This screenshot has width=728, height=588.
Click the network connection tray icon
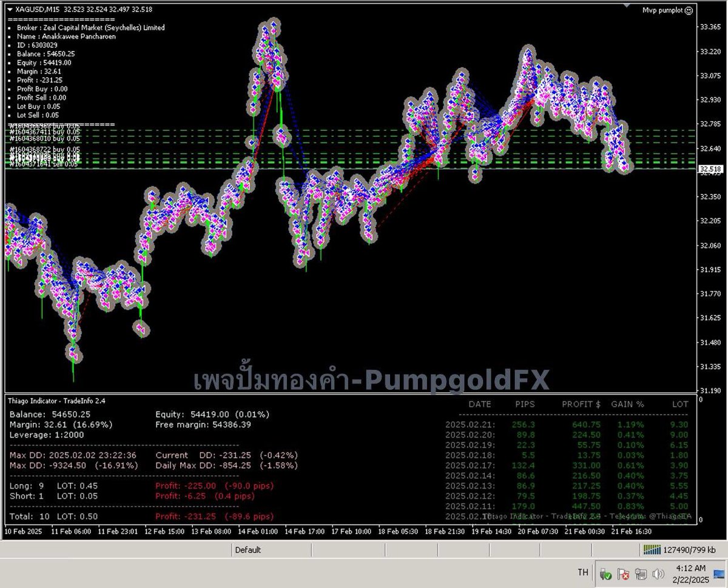tap(640, 573)
